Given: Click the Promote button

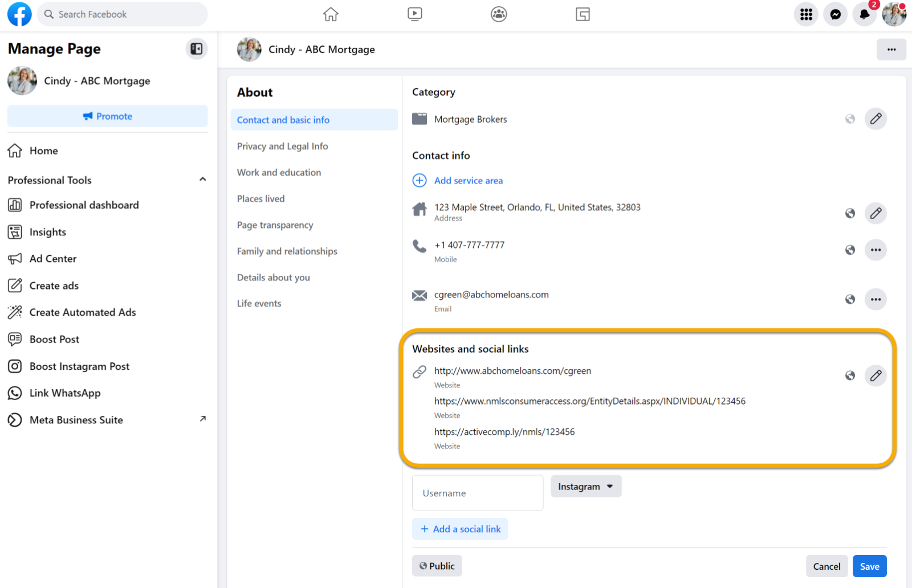Looking at the screenshot, I should (x=107, y=116).
